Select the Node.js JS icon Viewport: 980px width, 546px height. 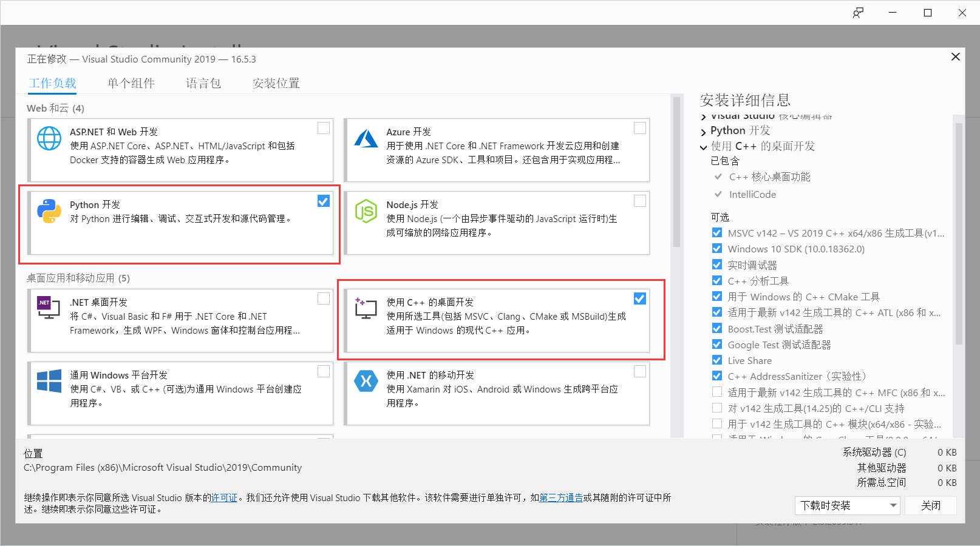[x=366, y=211]
